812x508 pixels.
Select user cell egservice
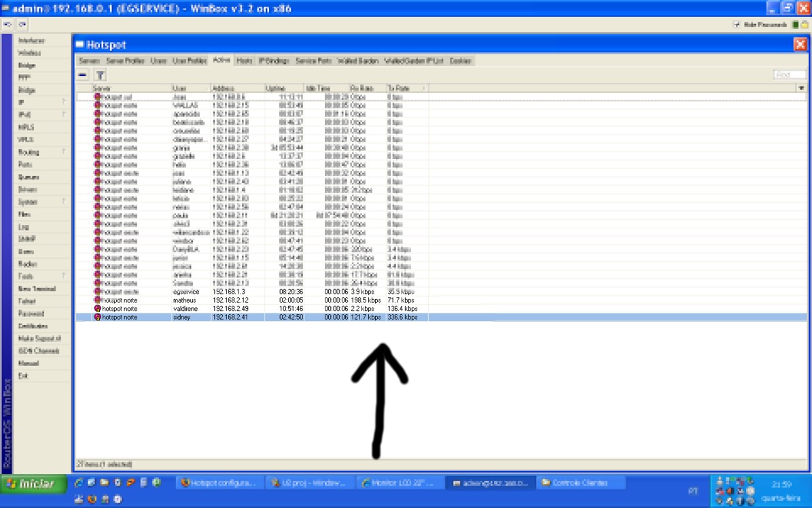pos(186,292)
